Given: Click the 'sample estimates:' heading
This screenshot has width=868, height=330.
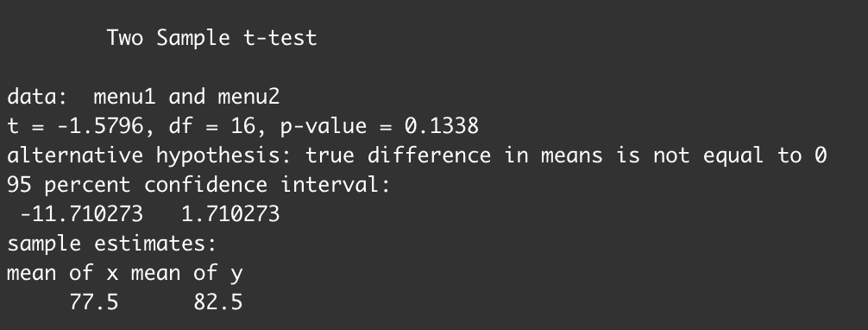Looking at the screenshot, I should [x=111, y=244].
